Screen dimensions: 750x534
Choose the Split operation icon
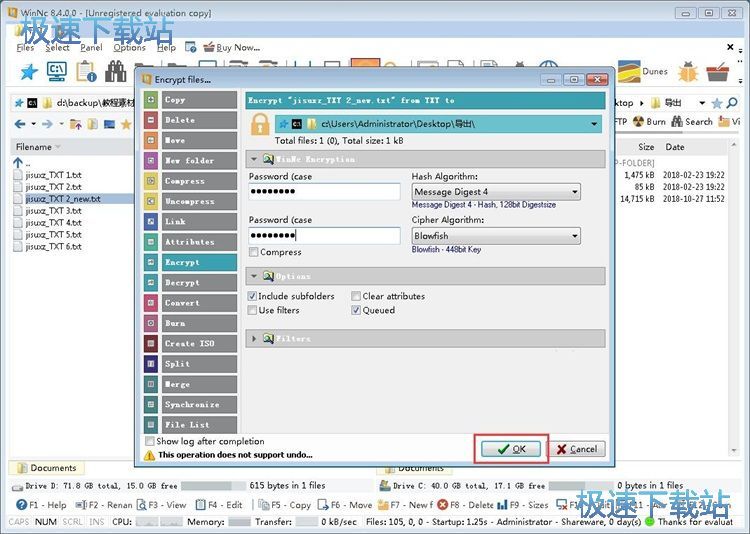pos(151,364)
